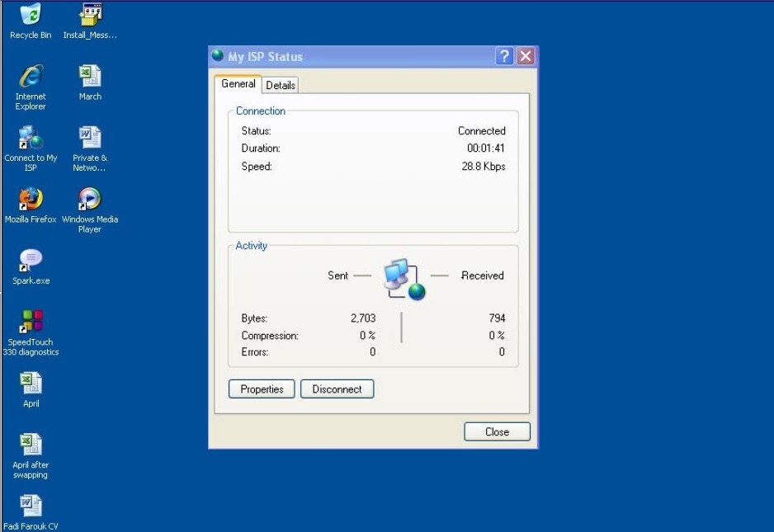The image size is (774, 532).
Task: Start Internet Explorer
Action: pos(31,74)
